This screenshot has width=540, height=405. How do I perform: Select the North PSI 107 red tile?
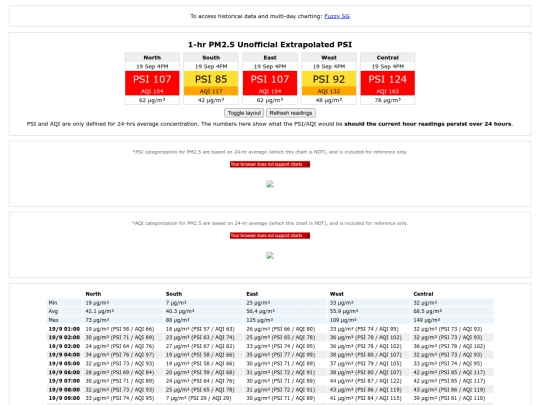click(x=152, y=83)
